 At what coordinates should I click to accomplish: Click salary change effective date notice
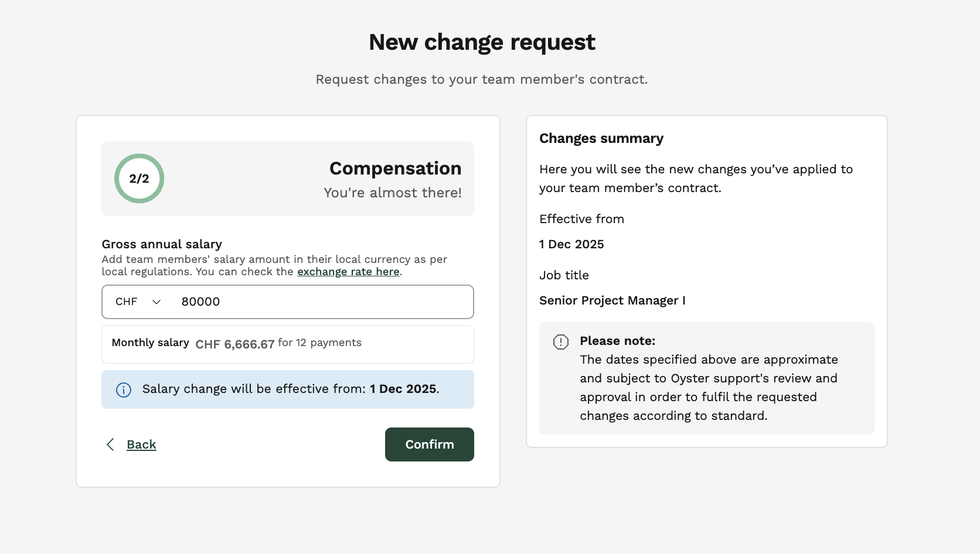pyautogui.click(x=288, y=389)
